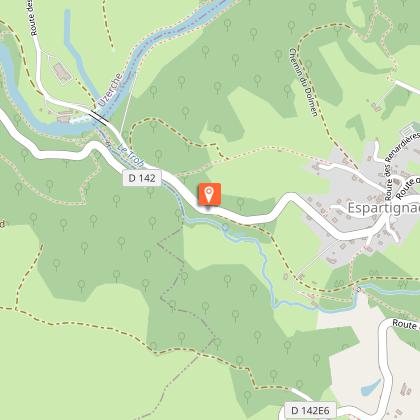
Task: Click the building beside the upper-left road
Action: coord(62,73)
